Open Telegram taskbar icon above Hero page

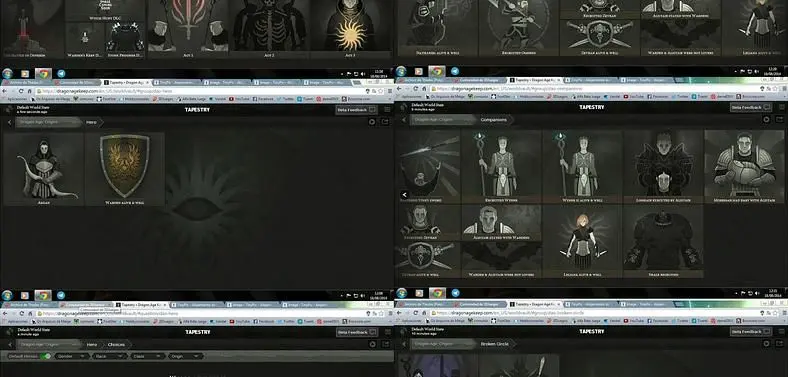point(61,73)
